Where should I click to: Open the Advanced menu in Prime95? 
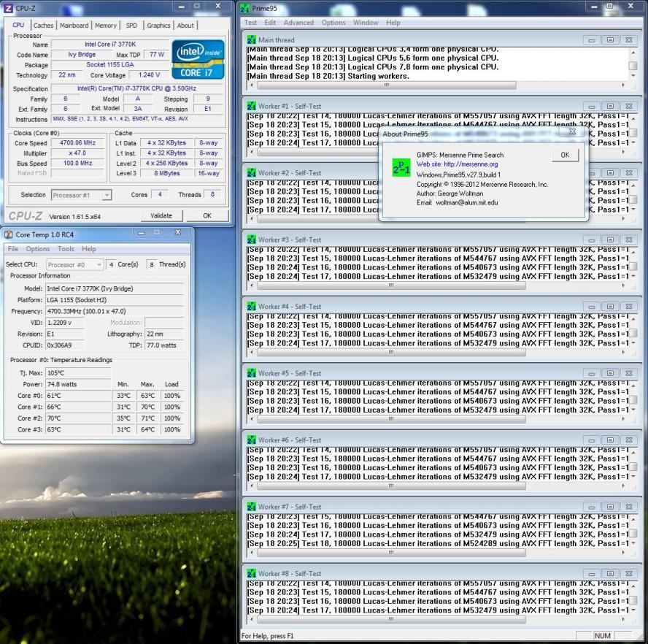coord(298,23)
